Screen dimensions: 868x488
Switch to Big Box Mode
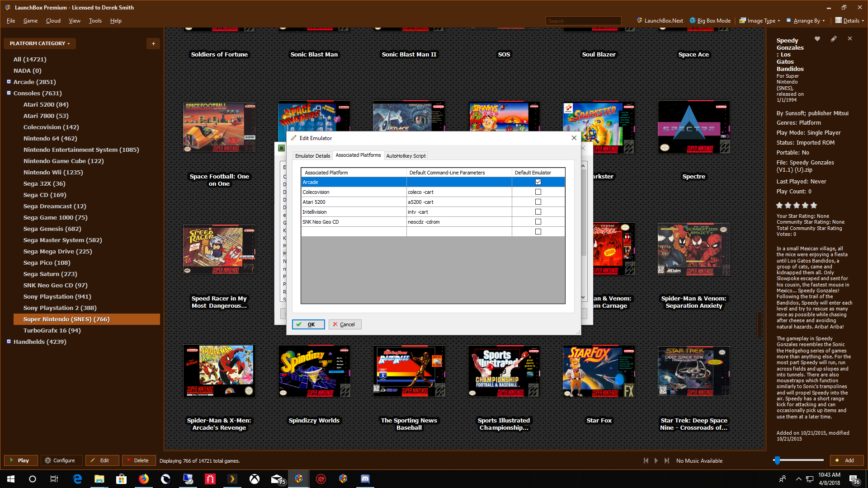[710, 21]
